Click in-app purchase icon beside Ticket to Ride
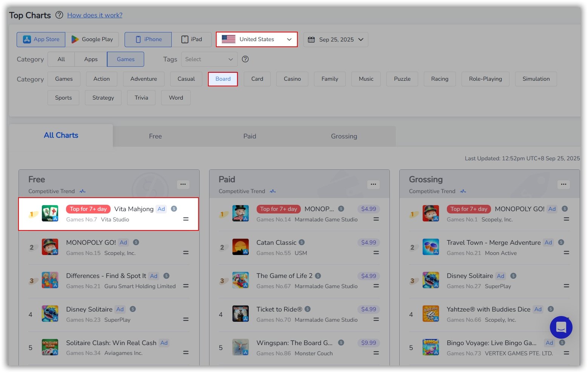The width and height of the screenshot is (588, 373). click(308, 309)
